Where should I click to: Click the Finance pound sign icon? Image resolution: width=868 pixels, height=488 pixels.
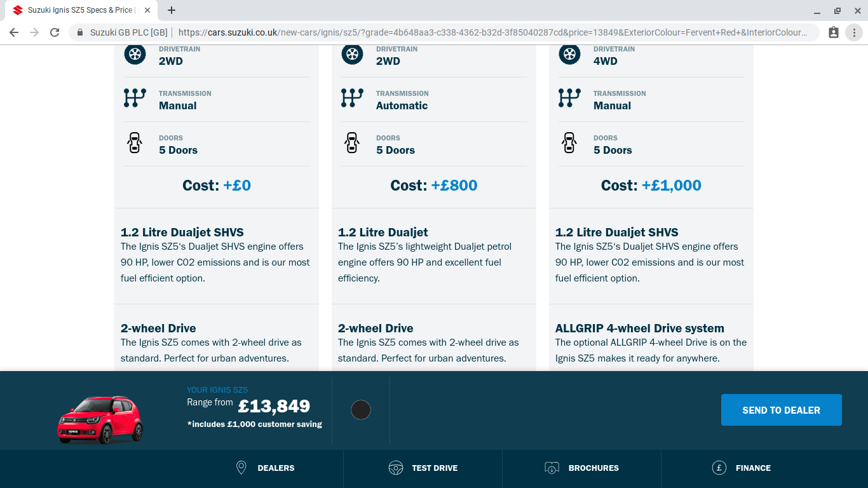pos(719,468)
